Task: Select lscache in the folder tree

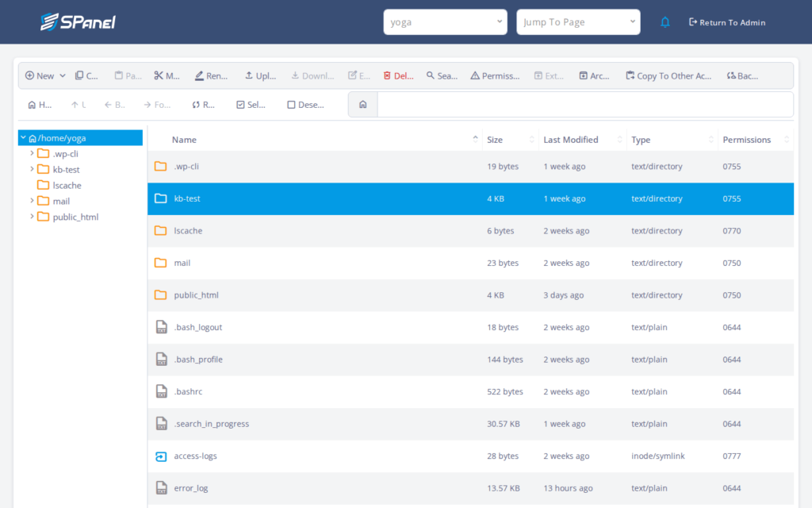Action: (x=67, y=185)
